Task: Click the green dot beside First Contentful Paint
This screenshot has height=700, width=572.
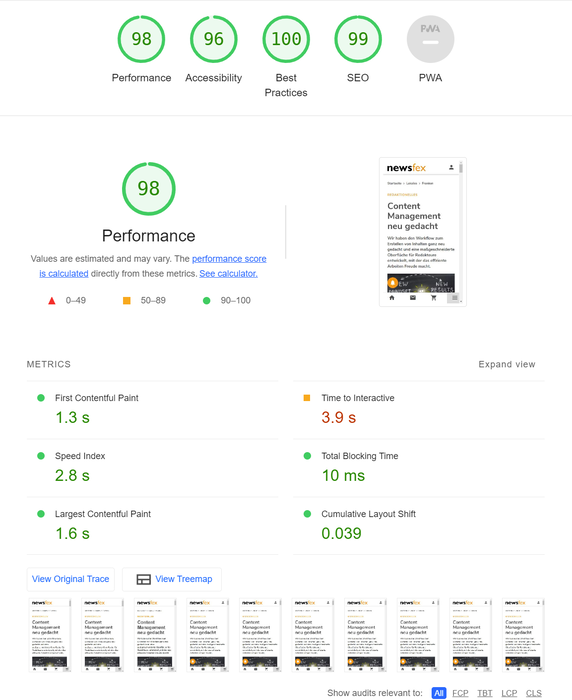Action: [x=41, y=398]
